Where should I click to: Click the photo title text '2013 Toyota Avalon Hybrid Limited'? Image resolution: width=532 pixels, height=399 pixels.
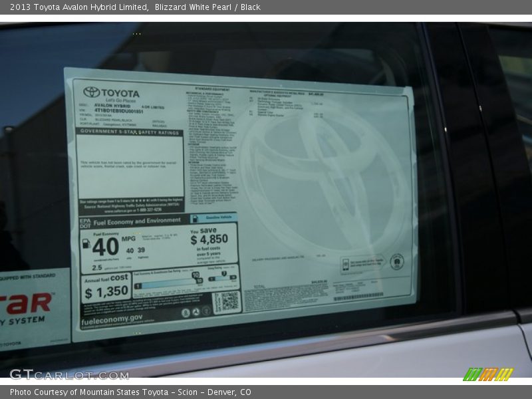click(x=79, y=7)
